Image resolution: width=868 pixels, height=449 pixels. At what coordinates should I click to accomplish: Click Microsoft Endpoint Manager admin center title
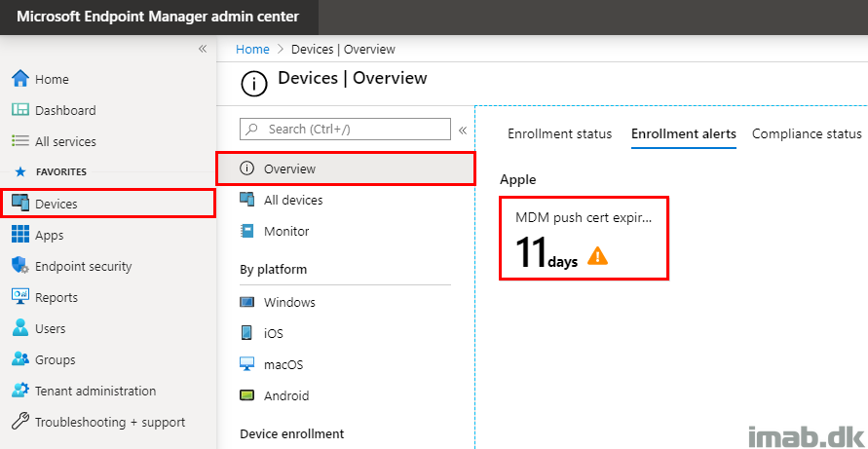tap(158, 17)
